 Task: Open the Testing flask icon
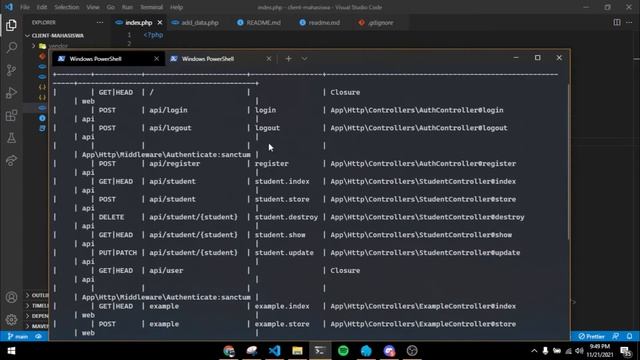(x=11, y=138)
